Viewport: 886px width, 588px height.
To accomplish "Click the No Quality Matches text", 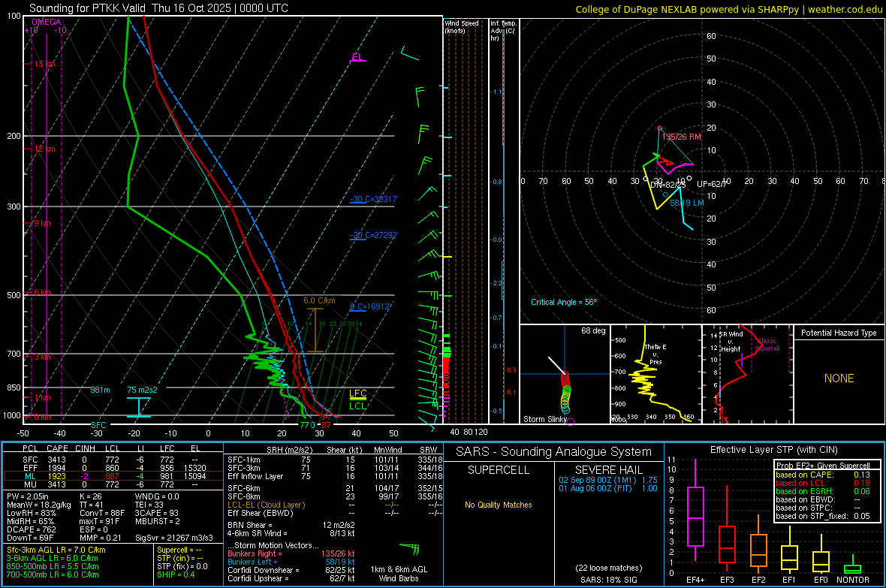I will [x=499, y=505].
